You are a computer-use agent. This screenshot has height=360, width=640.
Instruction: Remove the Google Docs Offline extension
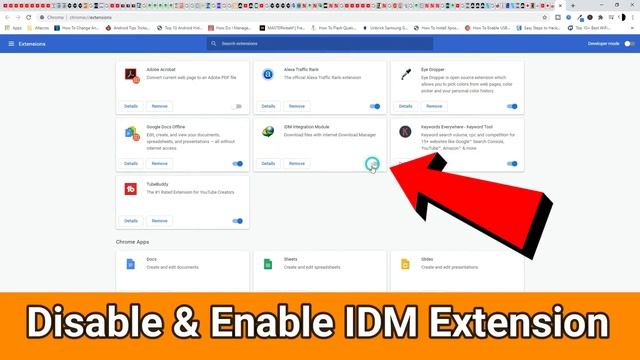pos(160,164)
